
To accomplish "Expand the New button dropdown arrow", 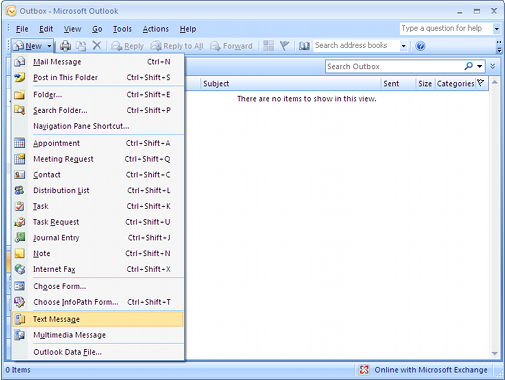I will tap(49, 46).
